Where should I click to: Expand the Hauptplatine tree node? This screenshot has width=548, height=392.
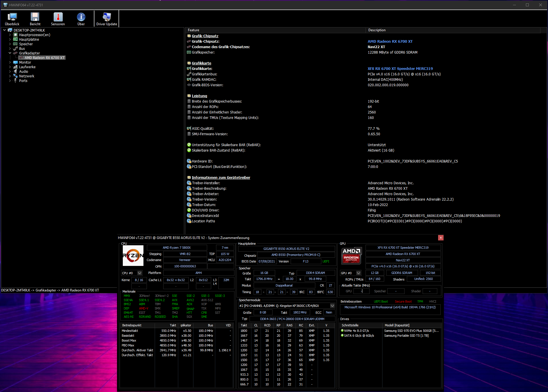click(x=10, y=39)
